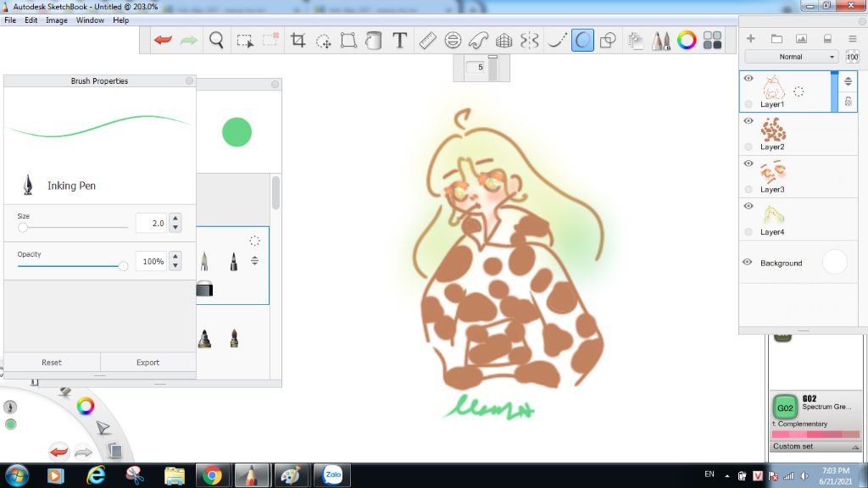Enable the French Curve guide
The height and width of the screenshot is (488, 868).
point(478,41)
